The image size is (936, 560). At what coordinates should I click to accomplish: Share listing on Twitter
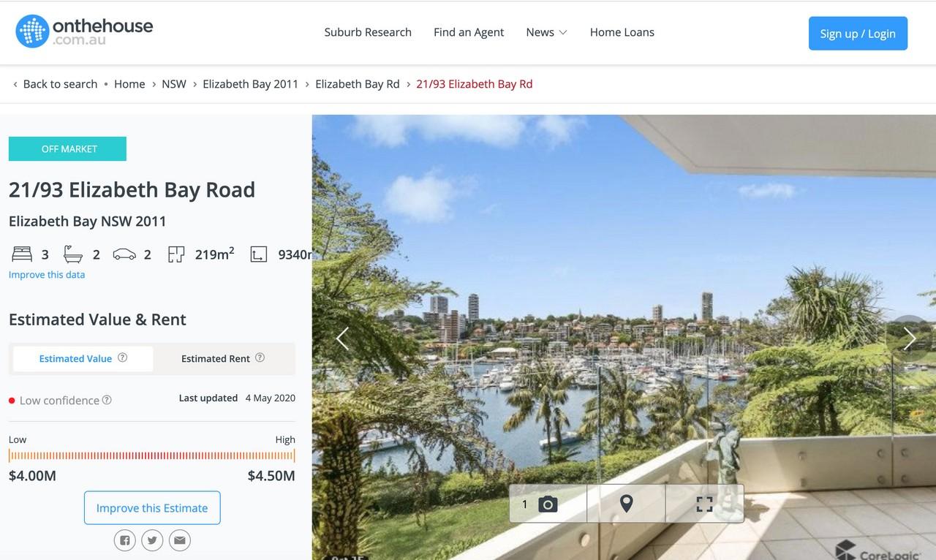point(152,541)
